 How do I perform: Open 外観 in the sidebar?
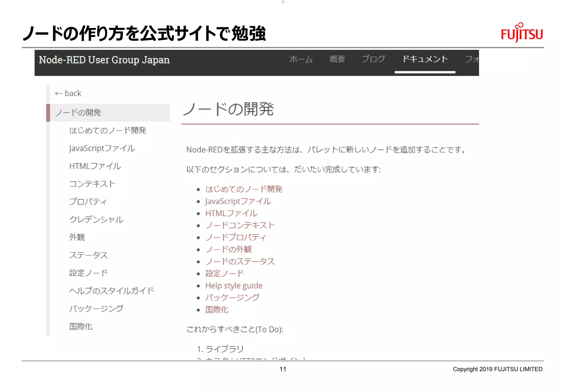click(x=77, y=237)
